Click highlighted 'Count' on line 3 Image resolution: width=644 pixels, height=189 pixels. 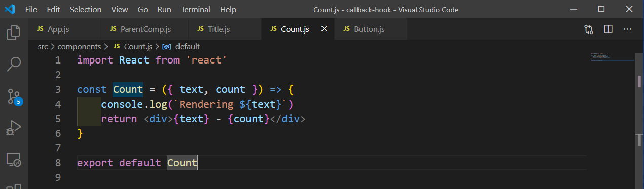click(x=128, y=90)
